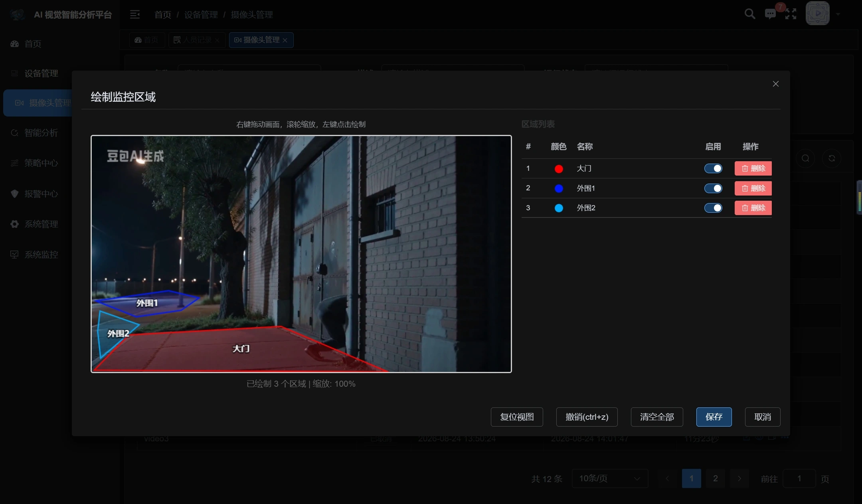Toggle the sidebar collapse hamburger icon
The image size is (862, 504).
click(135, 15)
